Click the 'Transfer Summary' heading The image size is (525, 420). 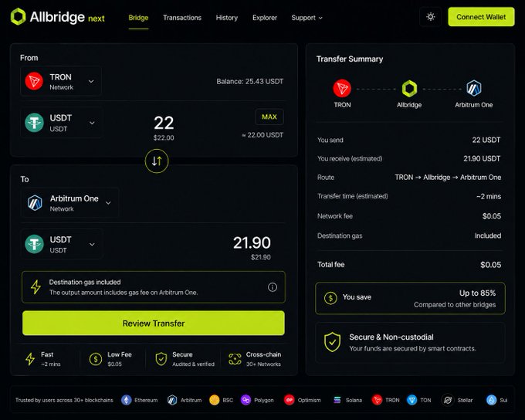(x=350, y=59)
